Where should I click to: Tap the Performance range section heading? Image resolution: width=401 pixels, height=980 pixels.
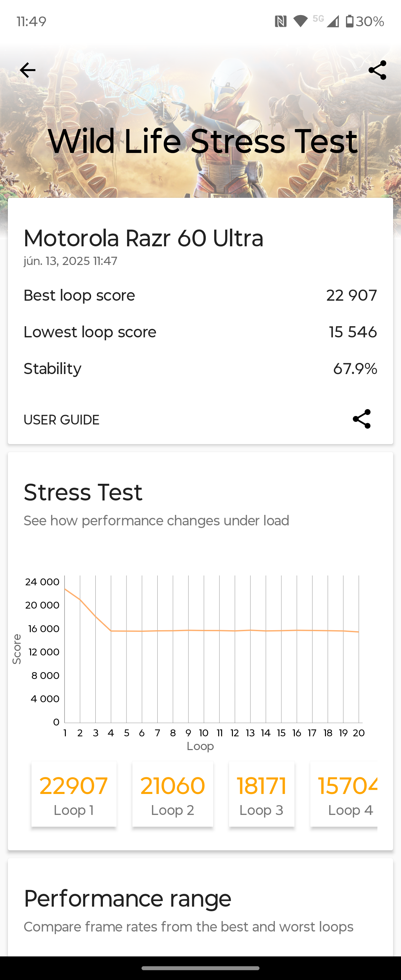click(127, 898)
